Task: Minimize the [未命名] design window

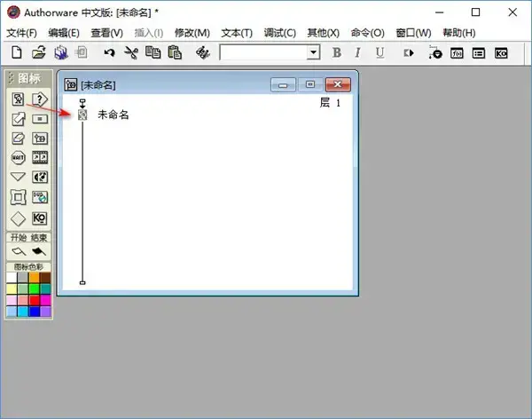Action: pos(283,84)
